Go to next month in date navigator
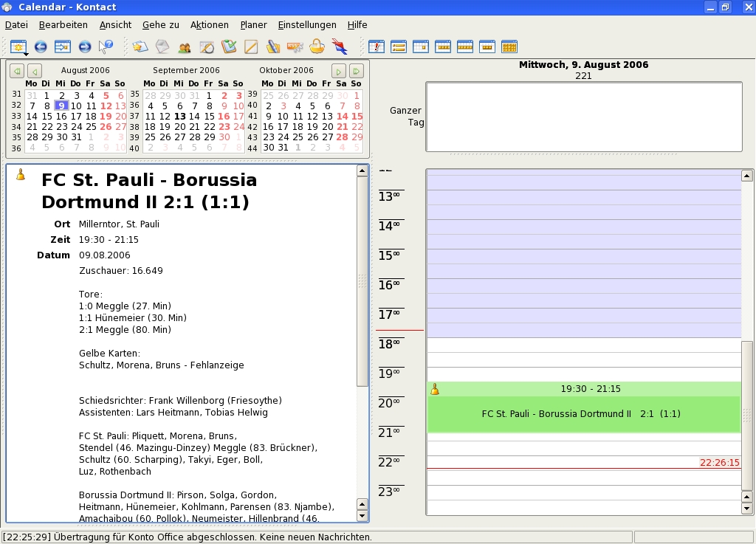This screenshot has width=756, height=544. (x=338, y=72)
